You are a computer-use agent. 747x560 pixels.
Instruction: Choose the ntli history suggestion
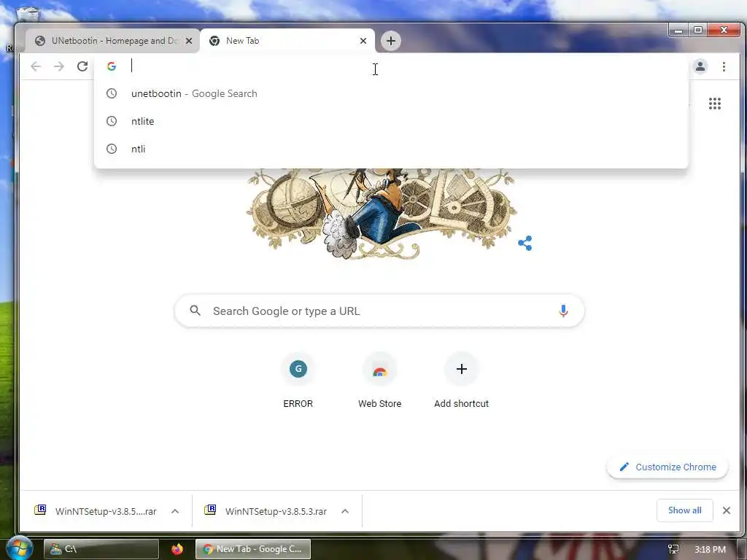[391, 149]
